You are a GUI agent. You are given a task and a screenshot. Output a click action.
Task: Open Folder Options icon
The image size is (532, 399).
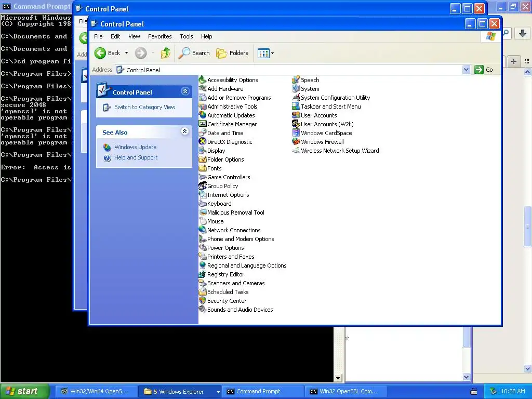[x=203, y=159]
